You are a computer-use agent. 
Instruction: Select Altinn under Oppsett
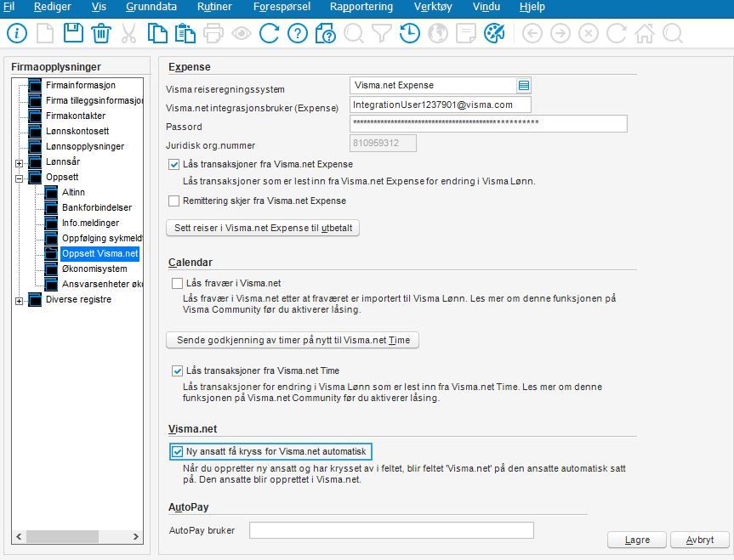[73, 192]
